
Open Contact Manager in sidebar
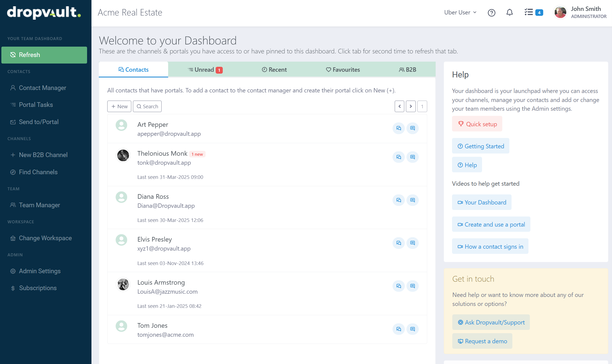38,88
